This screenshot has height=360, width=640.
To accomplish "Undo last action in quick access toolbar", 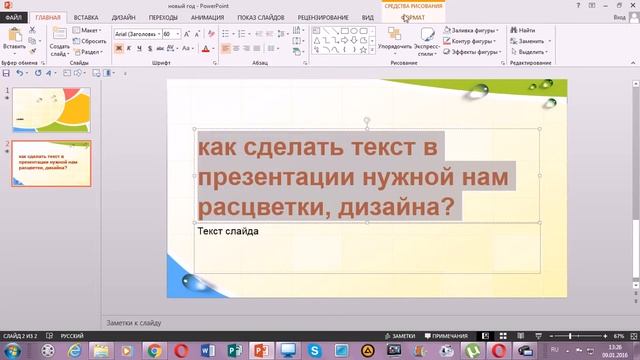I will (19, 73).
